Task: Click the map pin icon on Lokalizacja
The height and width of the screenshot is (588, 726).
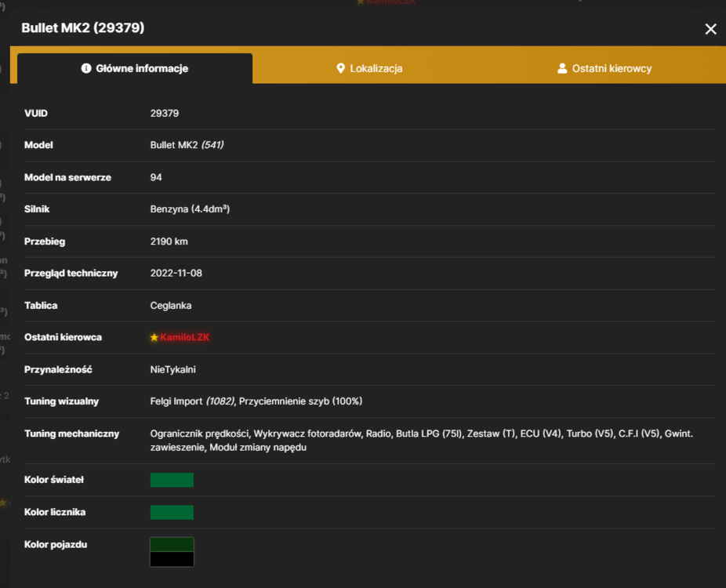Action: point(341,68)
